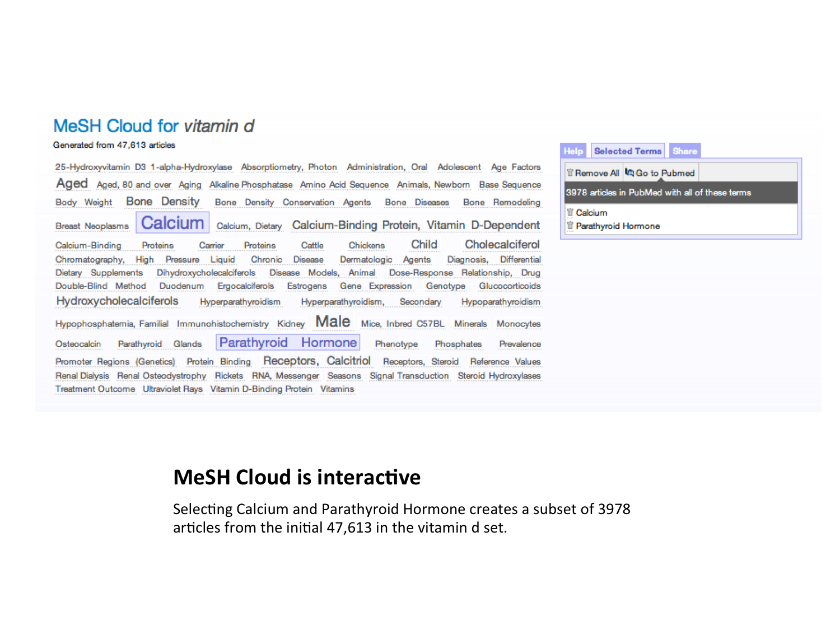Click Receptors, Calcitriol term
The image size is (840, 630).
pyautogui.click(x=317, y=361)
